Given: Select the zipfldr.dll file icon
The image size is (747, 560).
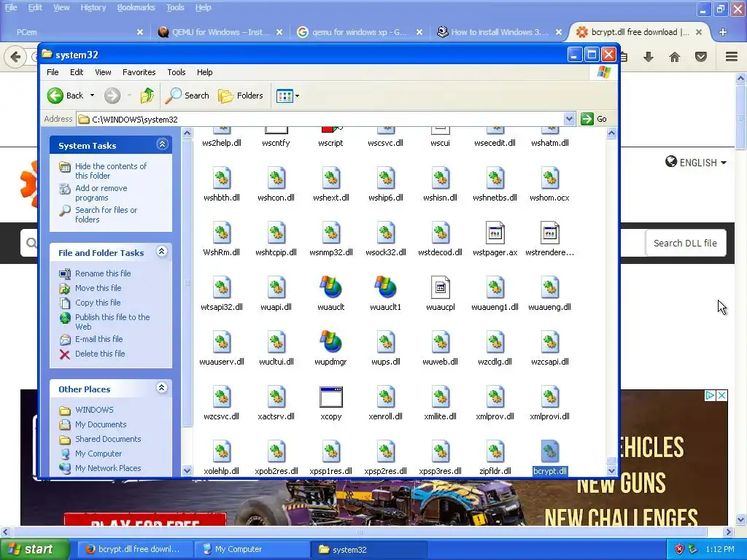Looking at the screenshot, I should coord(495,451).
